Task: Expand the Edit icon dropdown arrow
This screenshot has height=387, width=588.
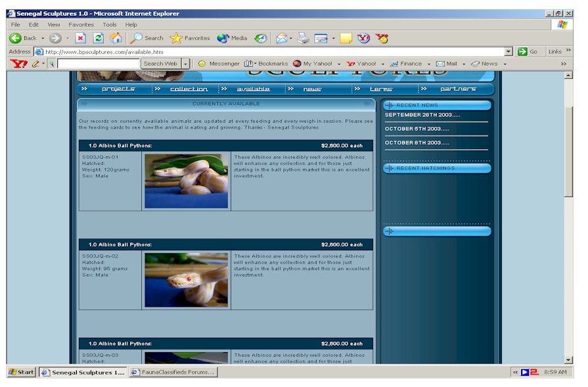Action: pyautogui.click(x=333, y=38)
